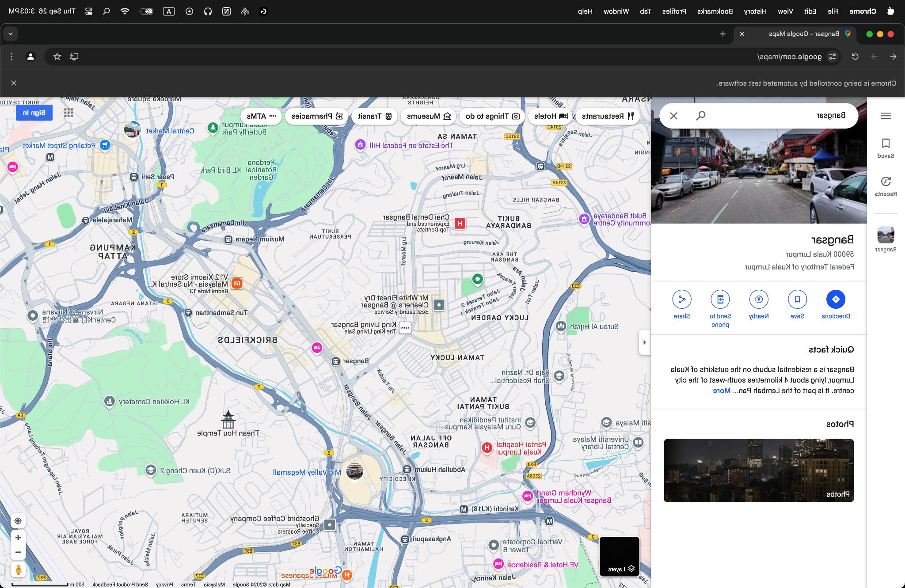Click Xiaomi Store Nu Sentral marker
This screenshot has width=905, height=588.
tap(237, 284)
